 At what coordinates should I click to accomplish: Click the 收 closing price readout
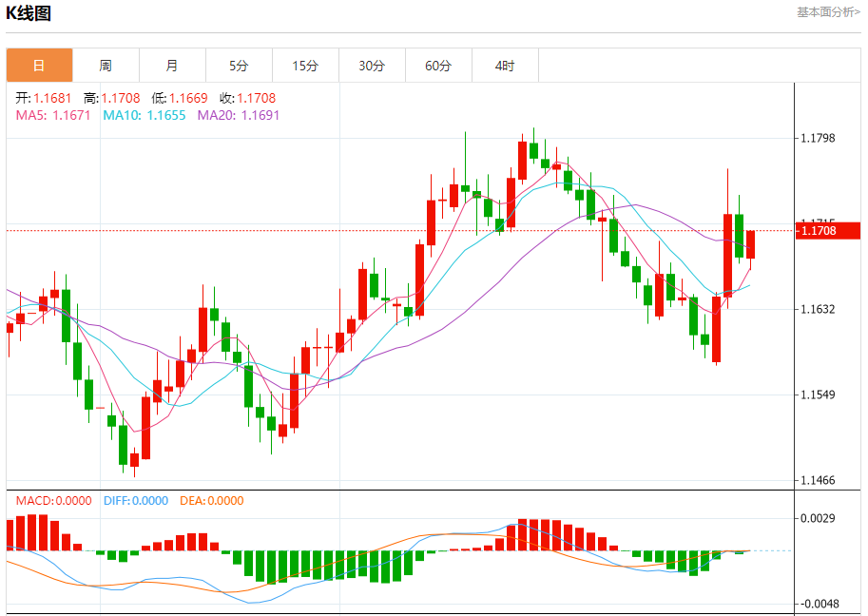(247, 98)
